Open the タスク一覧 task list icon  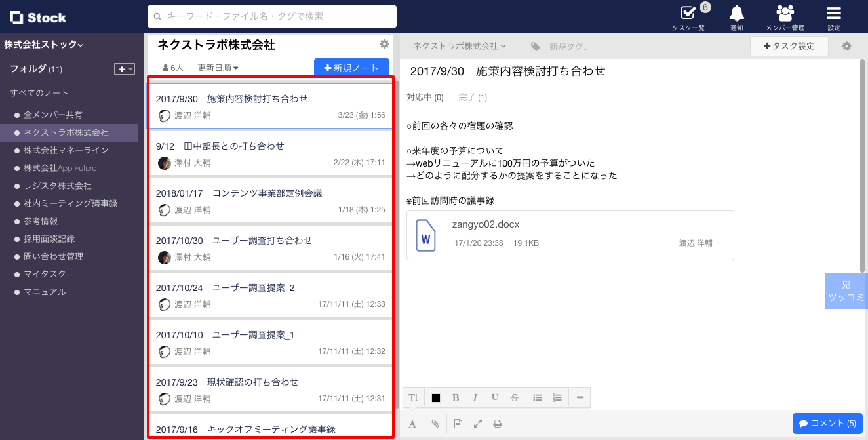click(x=688, y=14)
